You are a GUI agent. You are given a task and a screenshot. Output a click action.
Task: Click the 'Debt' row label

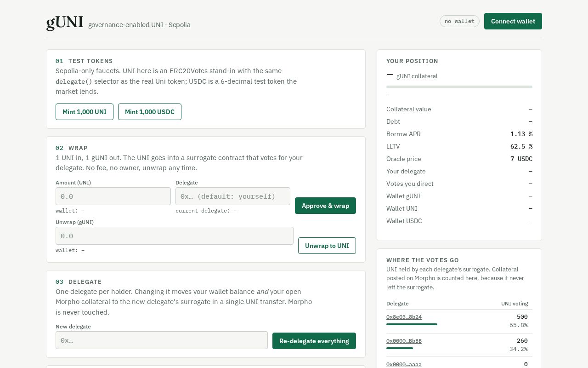pyautogui.click(x=393, y=121)
